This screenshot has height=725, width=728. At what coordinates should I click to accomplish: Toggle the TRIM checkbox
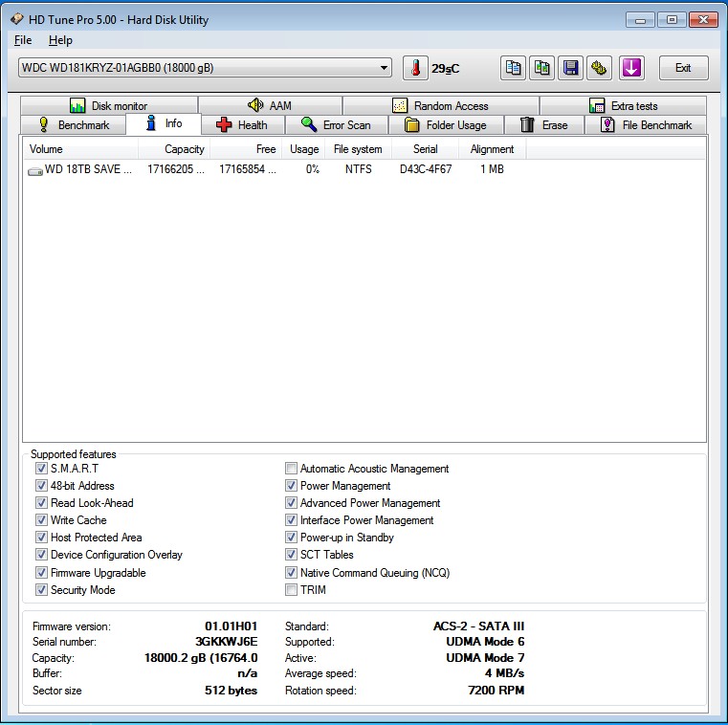pyautogui.click(x=291, y=589)
